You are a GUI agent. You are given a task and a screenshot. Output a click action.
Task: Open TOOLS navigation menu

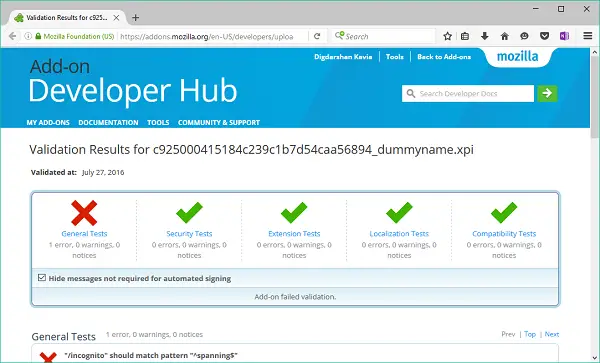pyautogui.click(x=158, y=122)
